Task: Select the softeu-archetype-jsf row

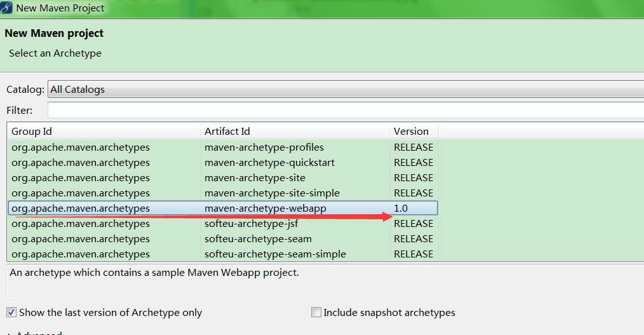Action: click(x=223, y=223)
